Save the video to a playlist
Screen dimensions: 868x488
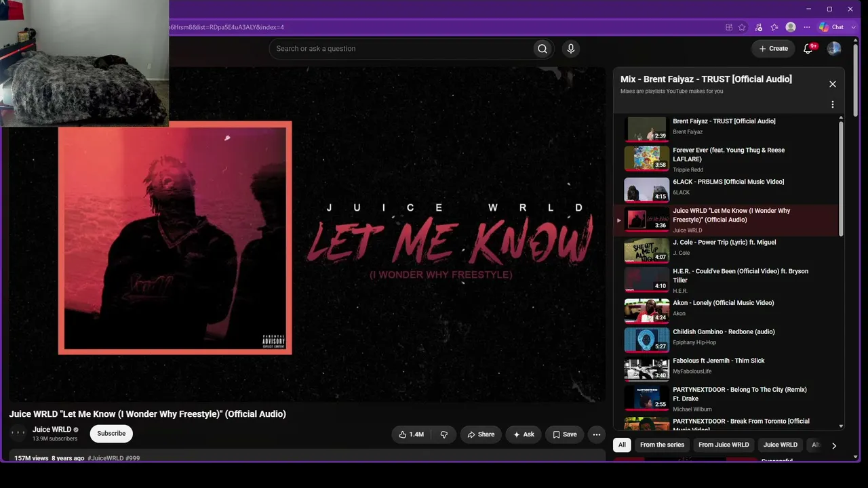click(565, 434)
